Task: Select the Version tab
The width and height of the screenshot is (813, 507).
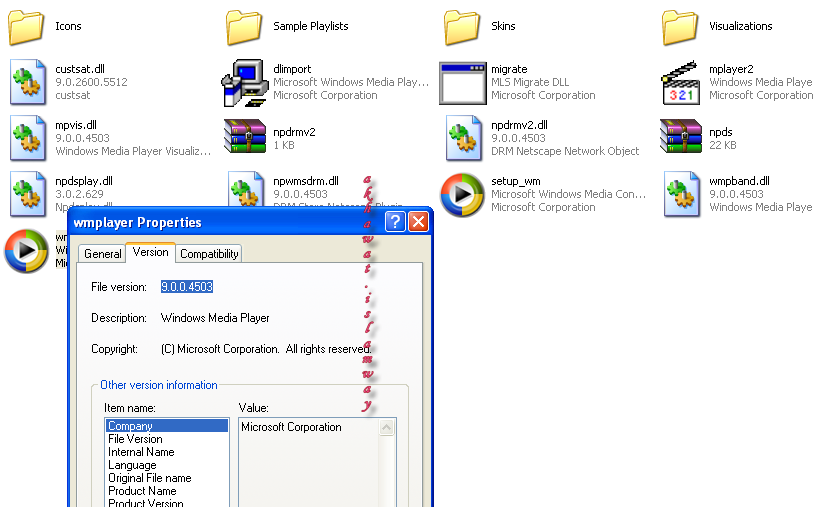Action: 150,252
